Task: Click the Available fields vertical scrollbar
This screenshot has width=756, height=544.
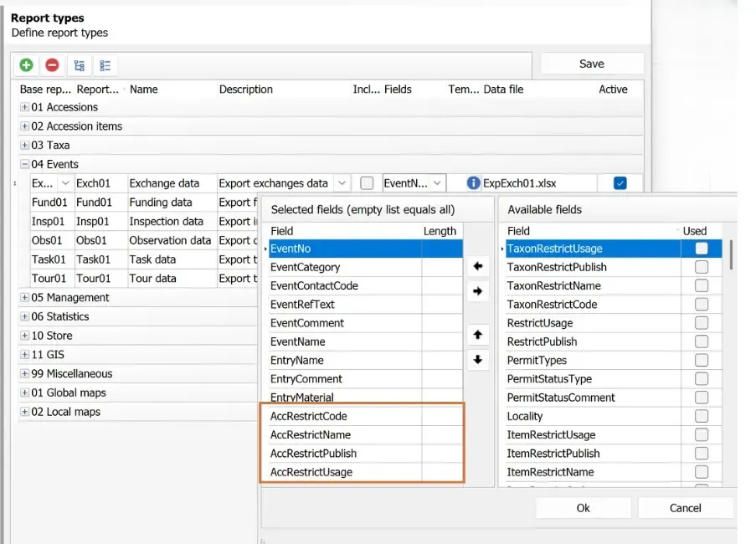Action: tap(732, 255)
